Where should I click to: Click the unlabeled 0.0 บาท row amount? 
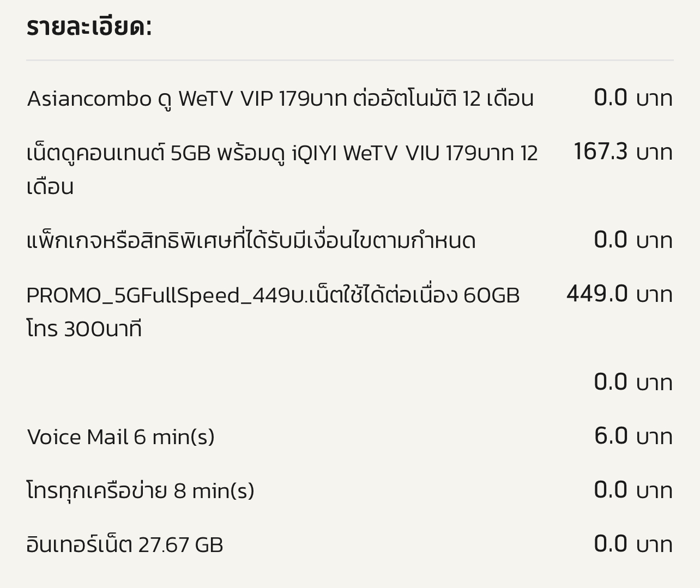point(633,382)
